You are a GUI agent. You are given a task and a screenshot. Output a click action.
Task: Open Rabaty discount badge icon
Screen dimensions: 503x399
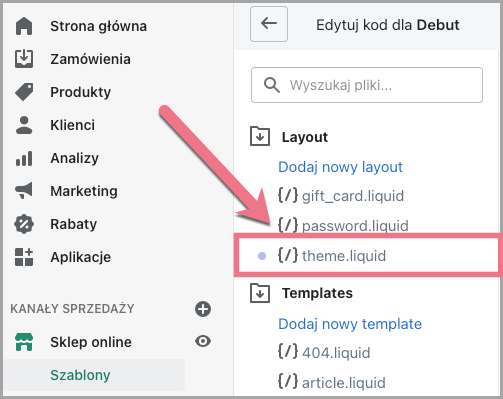(24, 224)
